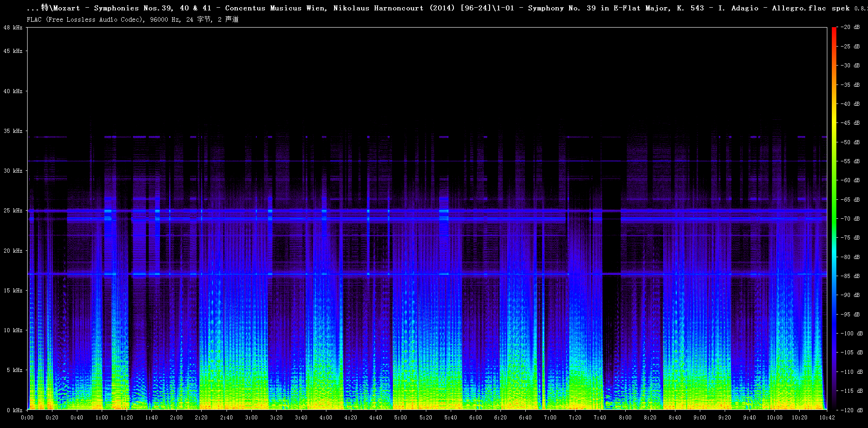Select the 2:20 mark on time axis

pyautogui.click(x=201, y=418)
